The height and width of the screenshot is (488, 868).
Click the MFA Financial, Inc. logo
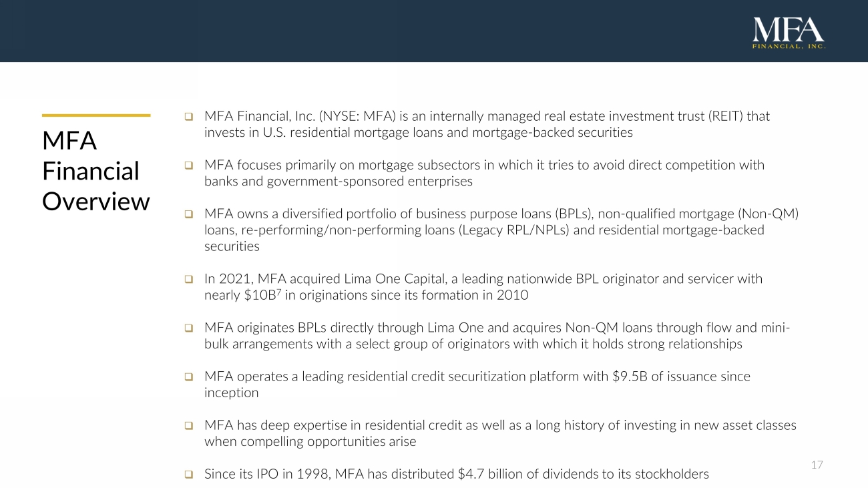pos(789,33)
